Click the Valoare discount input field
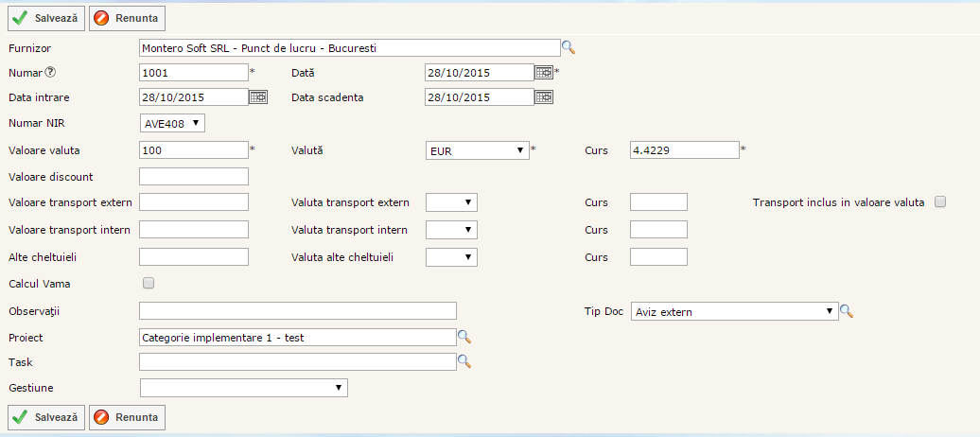 tap(194, 177)
